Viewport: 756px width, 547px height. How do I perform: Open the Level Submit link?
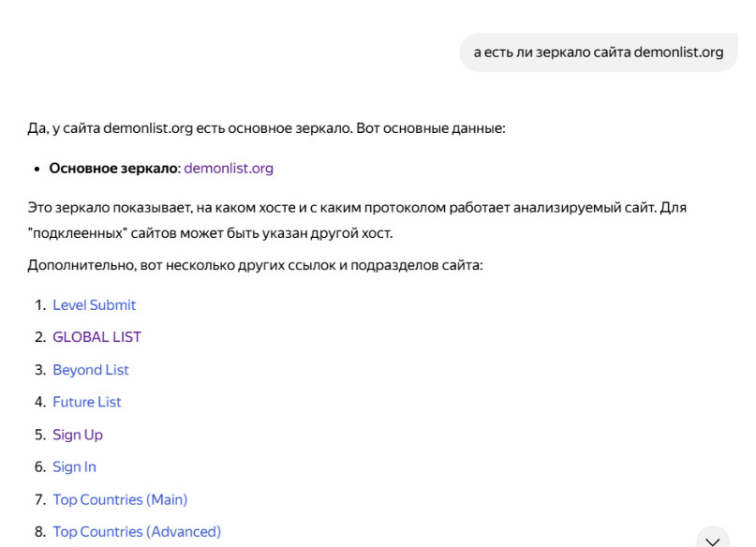(x=94, y=305)
